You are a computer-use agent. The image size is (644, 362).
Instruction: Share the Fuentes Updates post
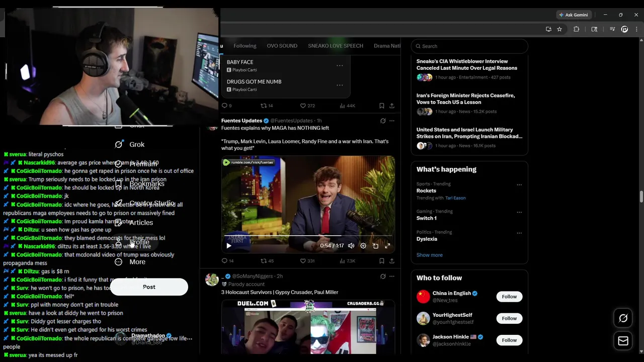[392, 261]
